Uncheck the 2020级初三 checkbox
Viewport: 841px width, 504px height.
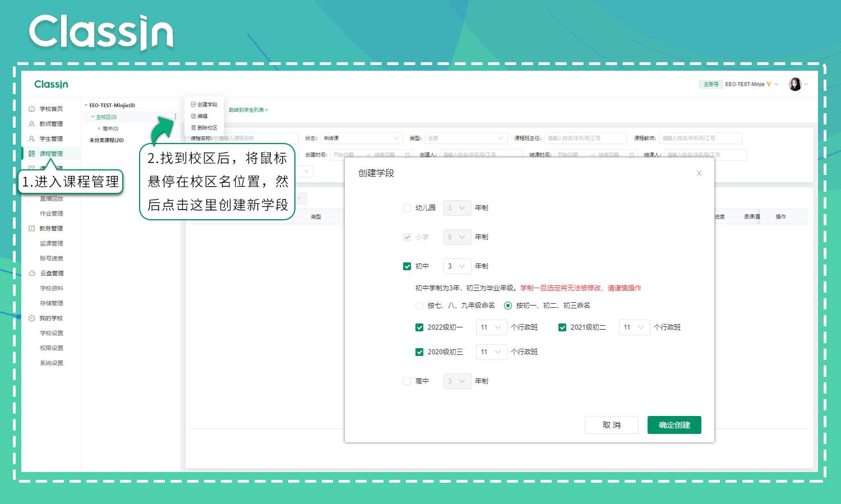coord(419,352)
